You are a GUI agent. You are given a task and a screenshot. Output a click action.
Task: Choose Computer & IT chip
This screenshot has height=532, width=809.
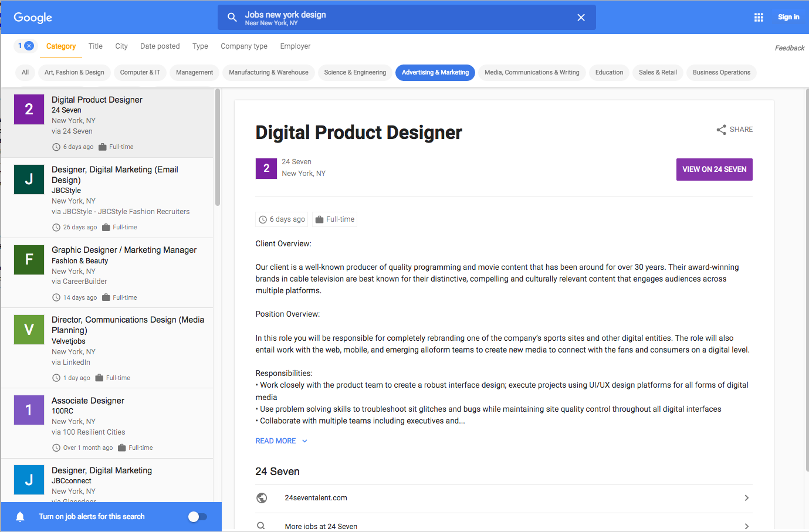(140, 73)
